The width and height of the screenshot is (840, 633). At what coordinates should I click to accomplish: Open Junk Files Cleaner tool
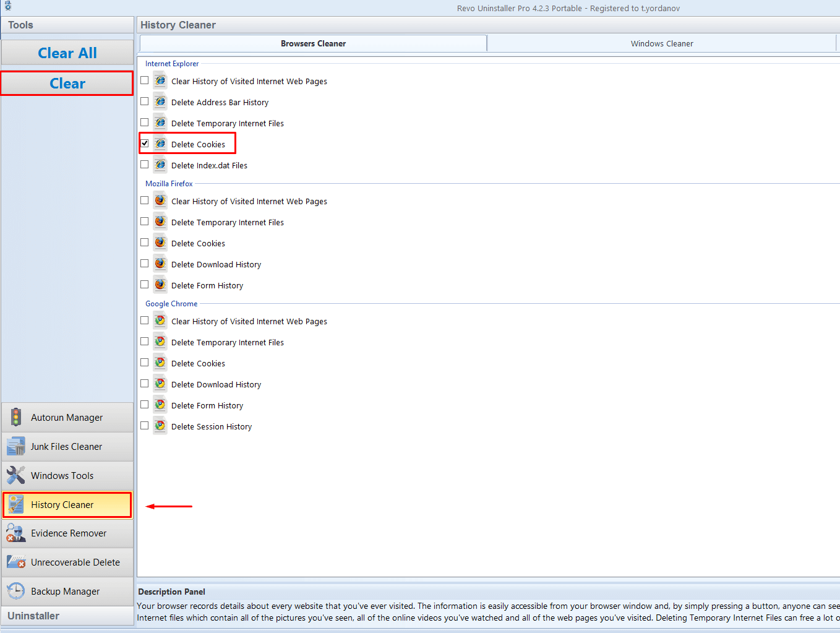pos(67,446)
